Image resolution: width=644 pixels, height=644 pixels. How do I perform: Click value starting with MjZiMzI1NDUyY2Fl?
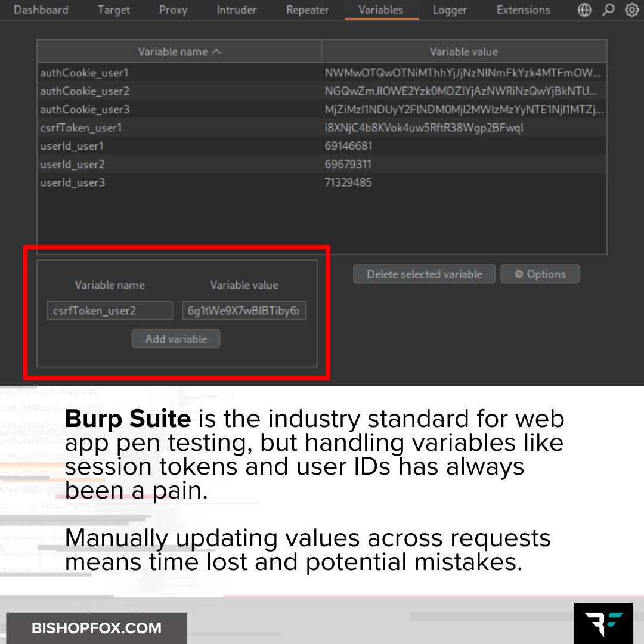click(464, 109)
